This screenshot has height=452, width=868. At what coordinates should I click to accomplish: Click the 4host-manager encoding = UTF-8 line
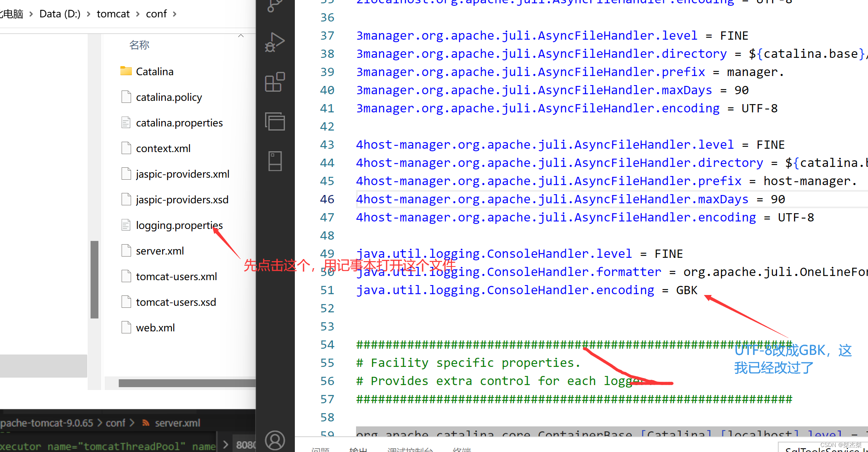pos(585,217)
